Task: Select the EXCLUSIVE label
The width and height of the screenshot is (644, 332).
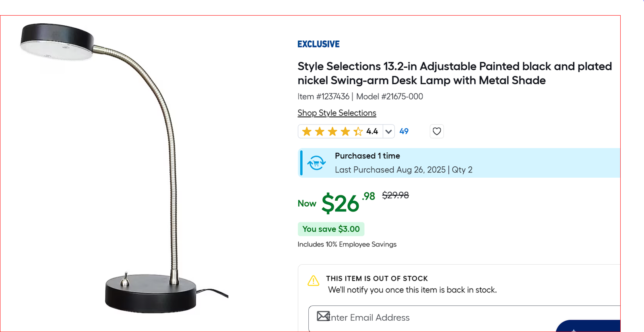Action: (318, 44)
